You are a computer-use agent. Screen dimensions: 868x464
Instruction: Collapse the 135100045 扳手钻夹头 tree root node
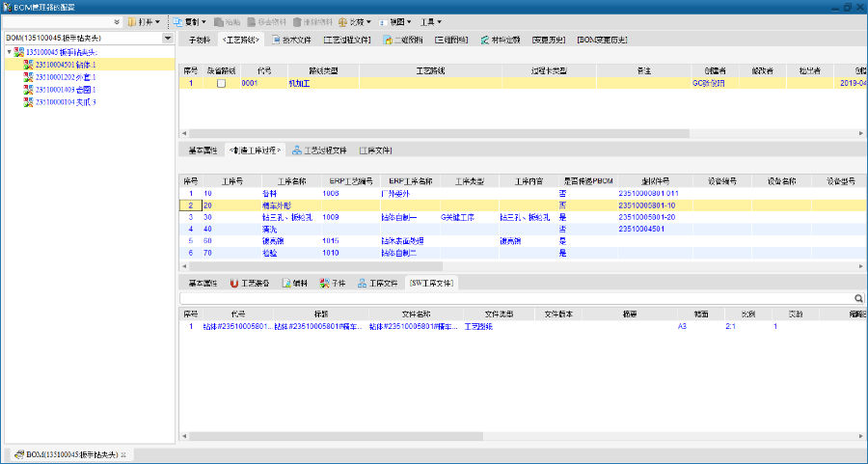coord(10,52)
